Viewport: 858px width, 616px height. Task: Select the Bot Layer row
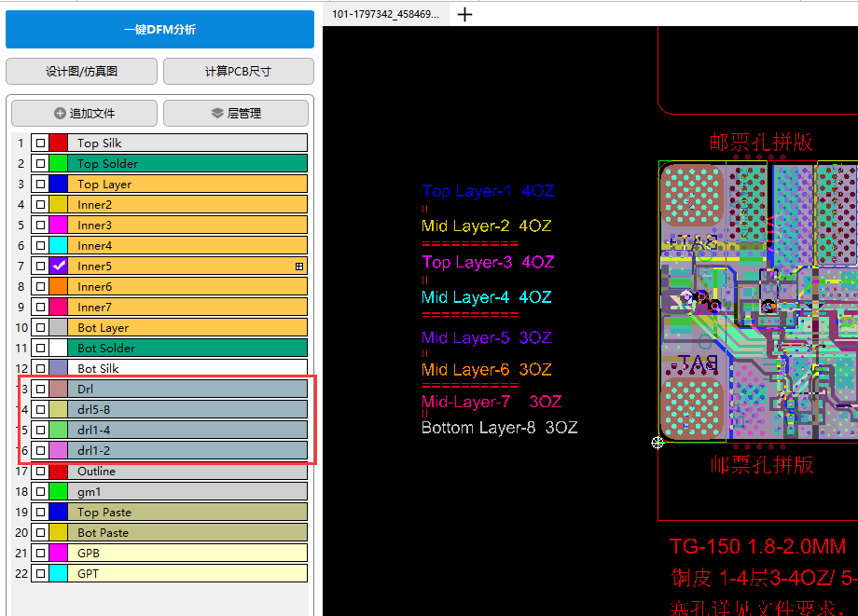coord(187,328)
